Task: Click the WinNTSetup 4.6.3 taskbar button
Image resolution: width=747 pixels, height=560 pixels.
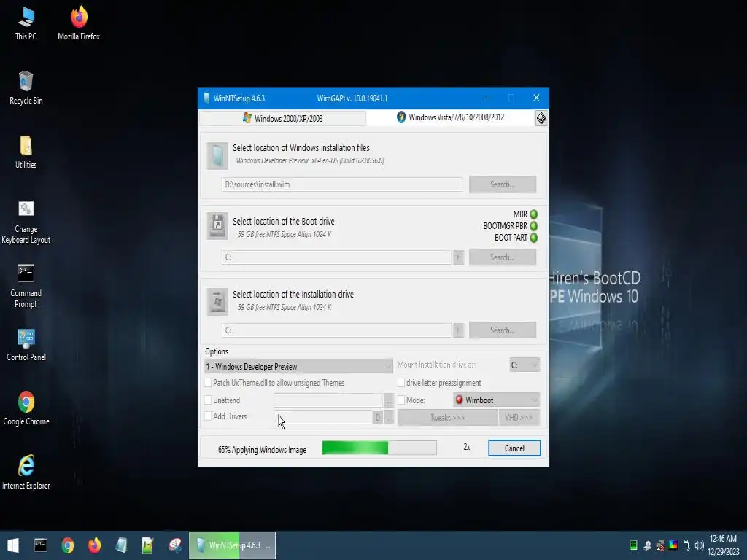Action: [x=233, y=545]
